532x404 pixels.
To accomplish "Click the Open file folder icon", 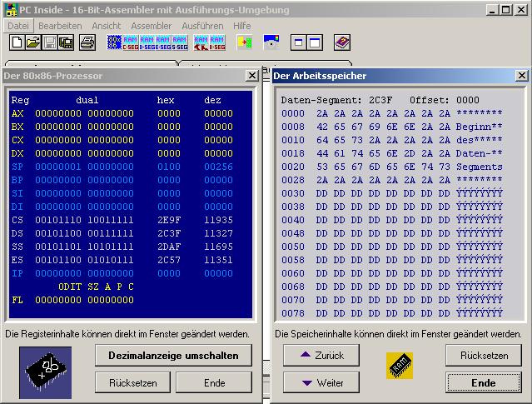I will tap(32, 42).
